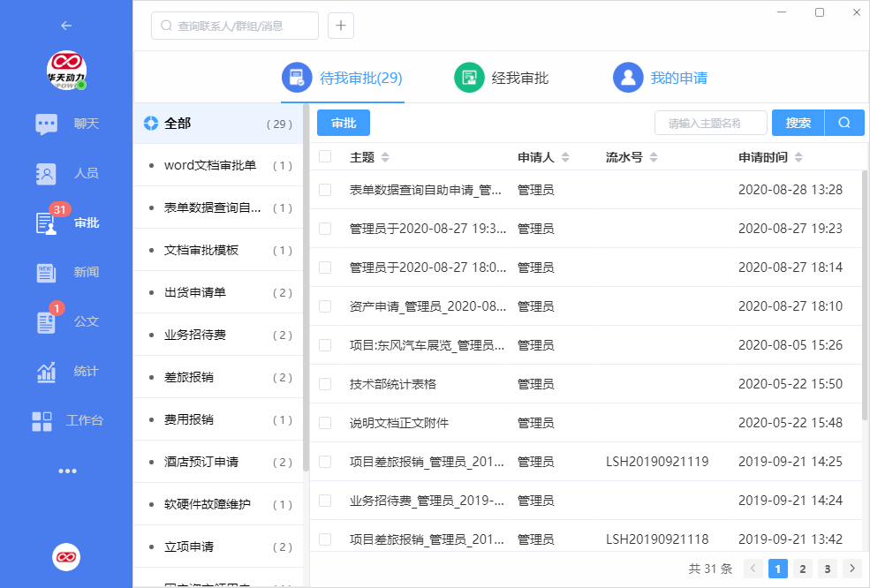Click the 审批 approve button
This screenshot has width=870, height=588.
(343, 123)
